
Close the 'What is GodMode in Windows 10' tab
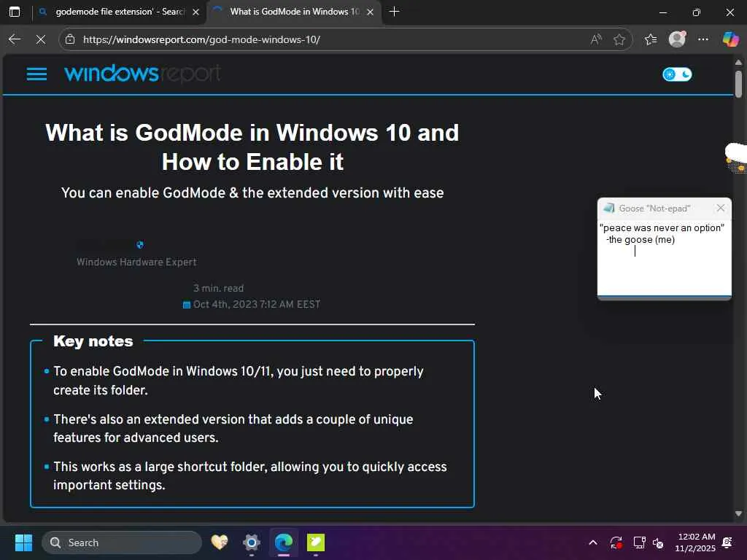[x=370, y=12]
